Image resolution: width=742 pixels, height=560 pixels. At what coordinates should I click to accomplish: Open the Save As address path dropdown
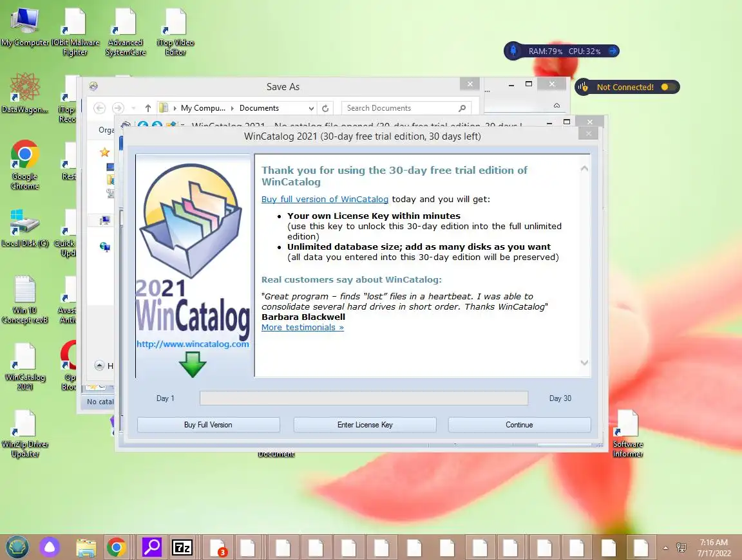tap(311, 108)
